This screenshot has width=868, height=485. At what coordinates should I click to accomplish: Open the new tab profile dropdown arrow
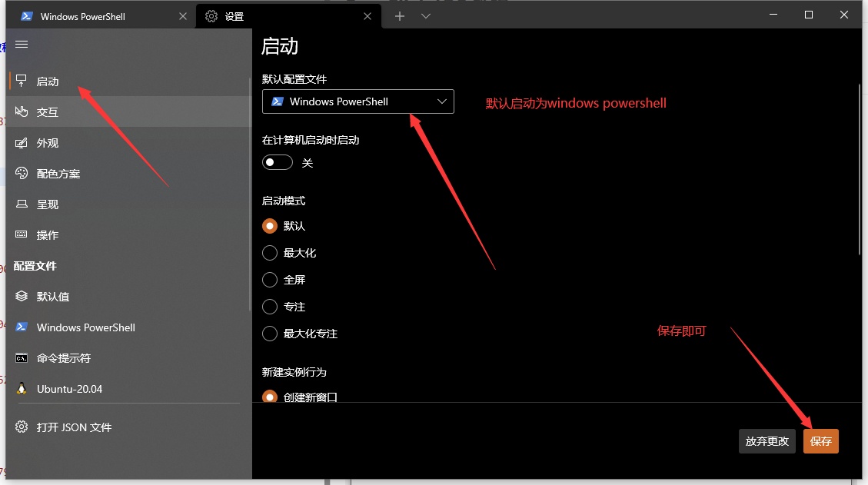coord(426,17)
